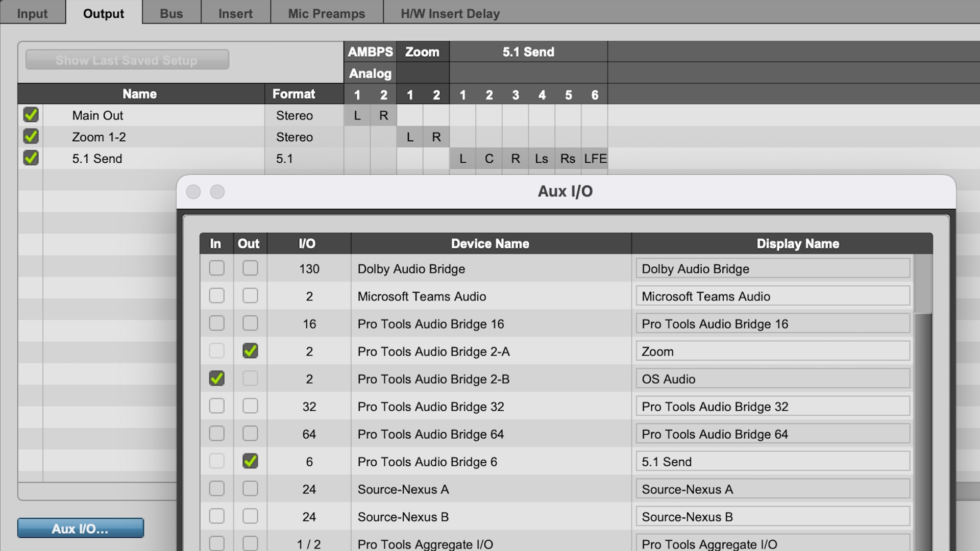Open the Insert tab
This screenshot has width=980, height=551.
(x=234, y=13)
